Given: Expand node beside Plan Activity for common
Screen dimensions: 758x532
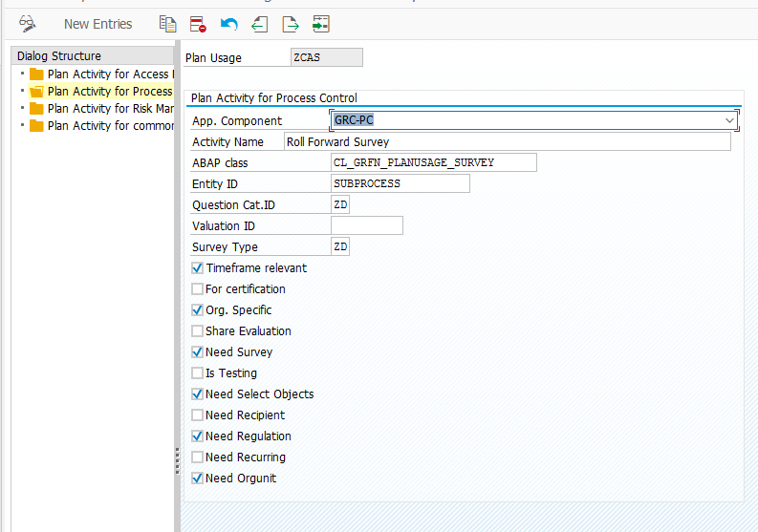Looking at the screenshot, I should click(22, 125).
